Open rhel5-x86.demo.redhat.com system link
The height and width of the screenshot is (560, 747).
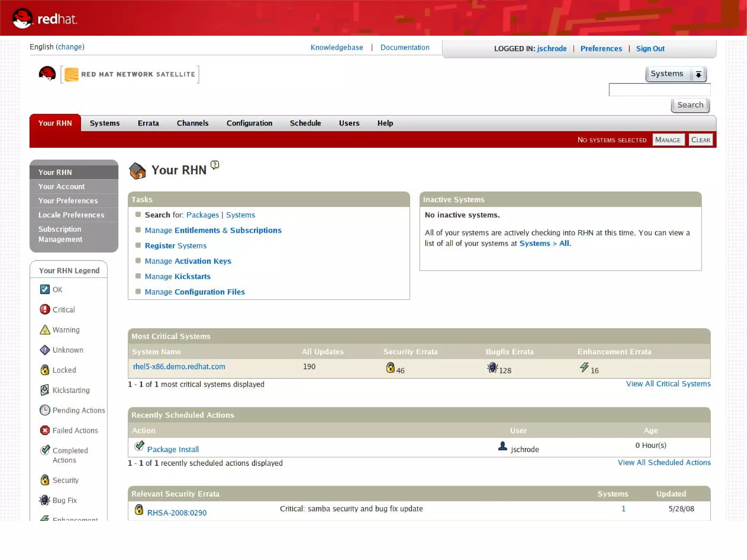click(x=179, y=367)
